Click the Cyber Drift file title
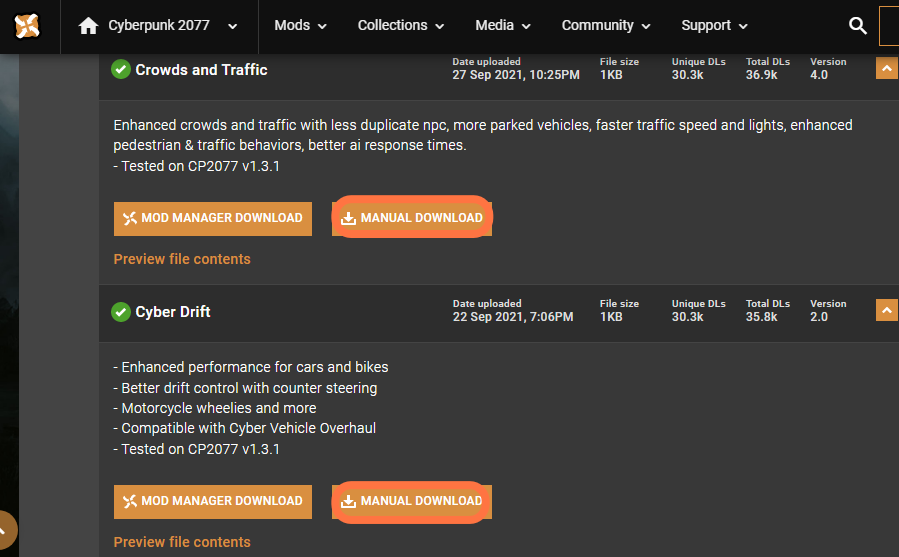 [x=173, y=312]
